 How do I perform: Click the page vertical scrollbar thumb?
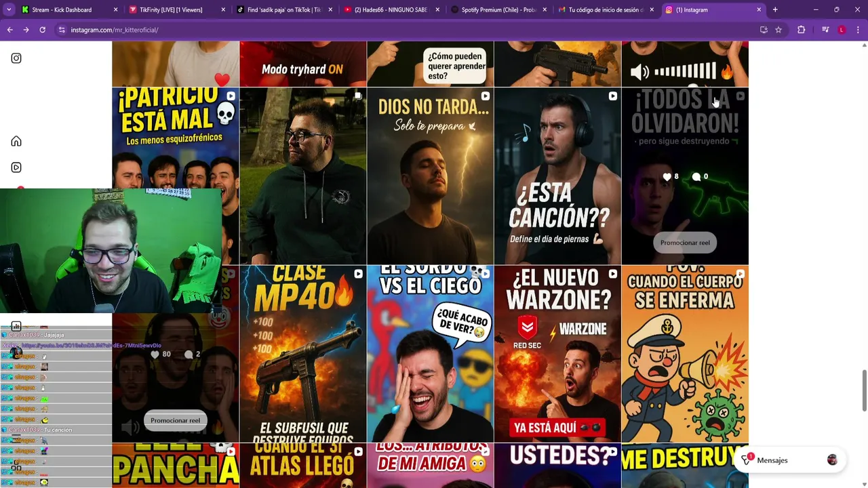[x=864, y=390]
